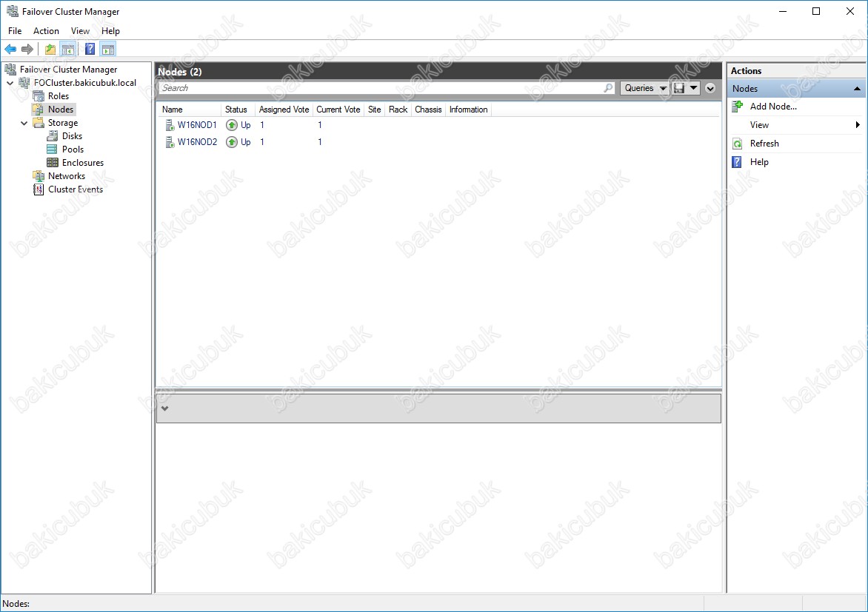Select the W16NOD1 node name
868x612 pixels.
pyautogui.click(x=197, y=125)
